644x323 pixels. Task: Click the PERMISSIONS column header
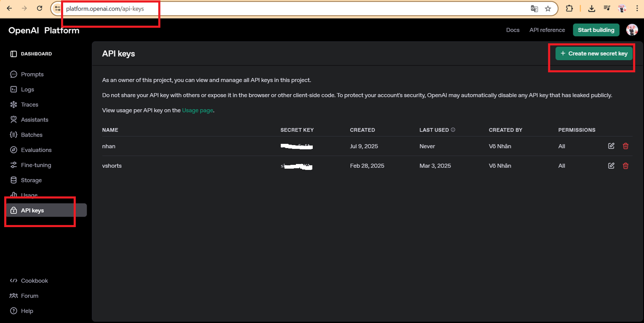click(577, 130)
